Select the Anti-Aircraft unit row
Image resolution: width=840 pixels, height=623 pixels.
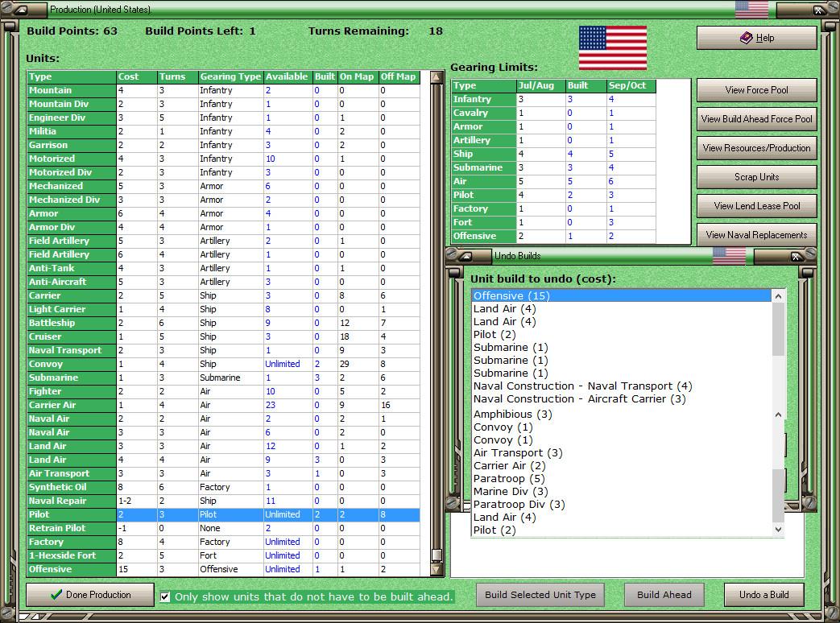(x=223, y=282)
